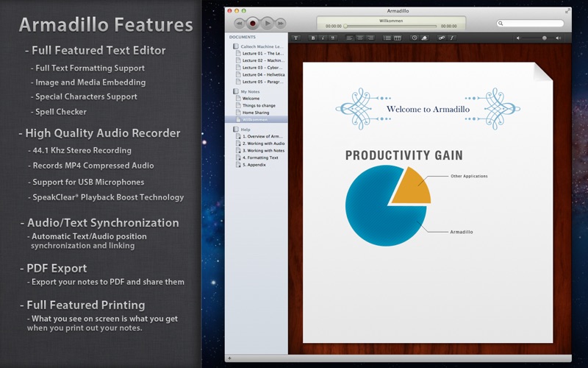Adjust the volume slider knob
588x368 pixels.
tap(544, 38)
